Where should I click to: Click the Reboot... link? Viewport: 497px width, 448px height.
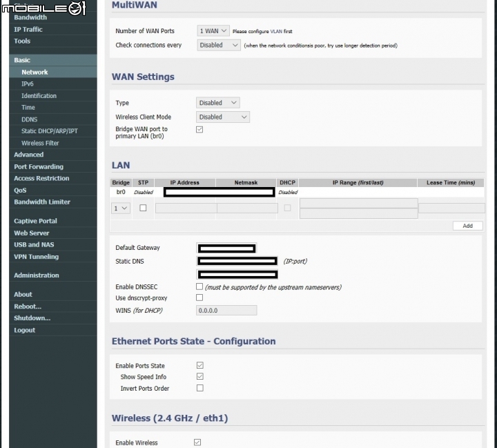coord(28,306)
